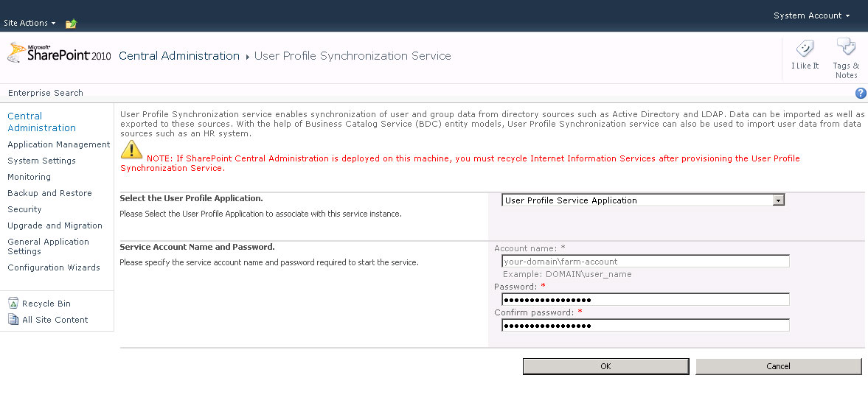Click the Cancel button
Image resolution: width=868 pixels, height=420 pixels.
tap(778, 366)
